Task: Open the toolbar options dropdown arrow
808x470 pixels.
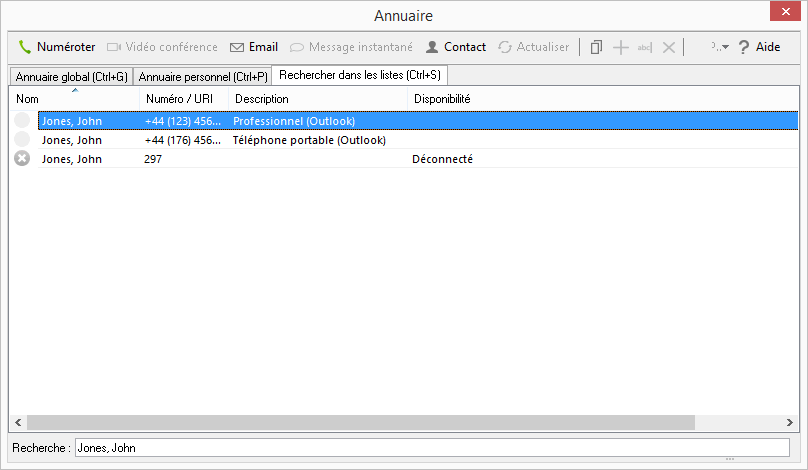Action: click(724, 47)
